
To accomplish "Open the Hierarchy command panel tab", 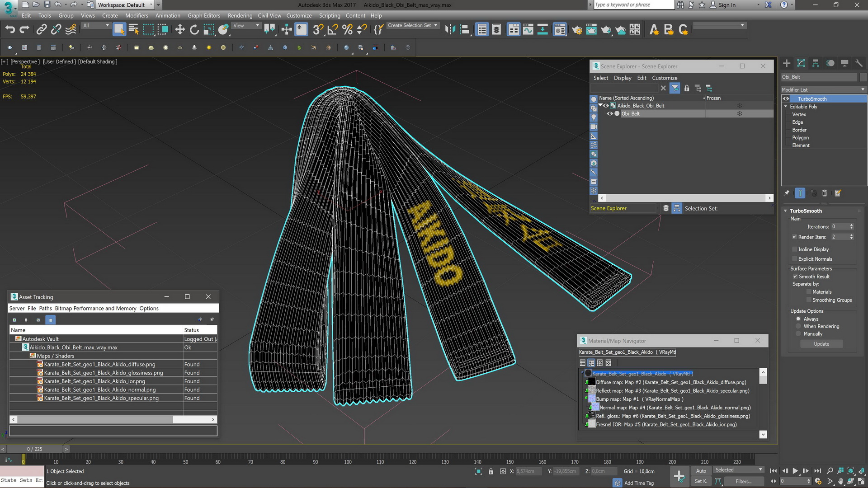I will click(x=816, y=63).
